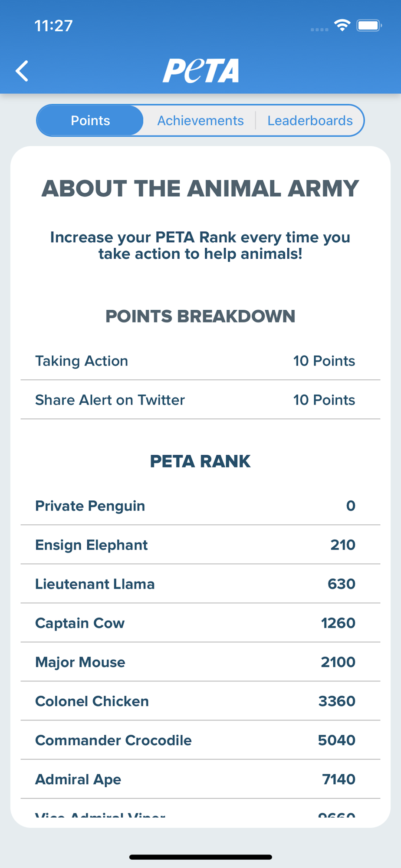Tap the Colonel Chicken rank row

click(x=200, y=701)
